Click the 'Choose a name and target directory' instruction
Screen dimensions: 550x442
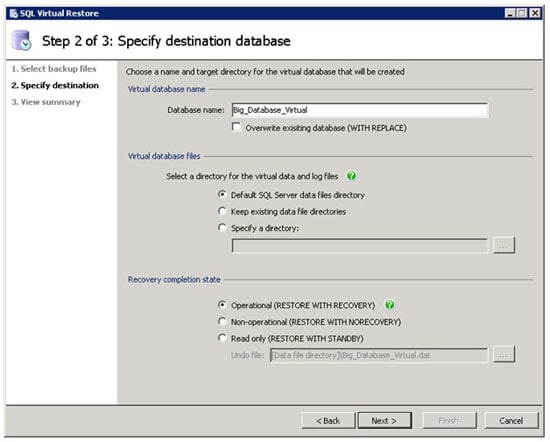[265, 72]
